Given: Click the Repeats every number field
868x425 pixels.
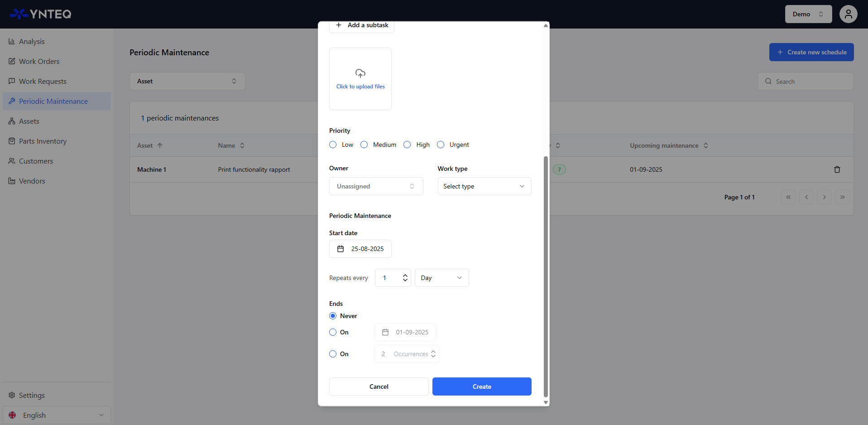Looking at the screenshot, I should point(389,278).
